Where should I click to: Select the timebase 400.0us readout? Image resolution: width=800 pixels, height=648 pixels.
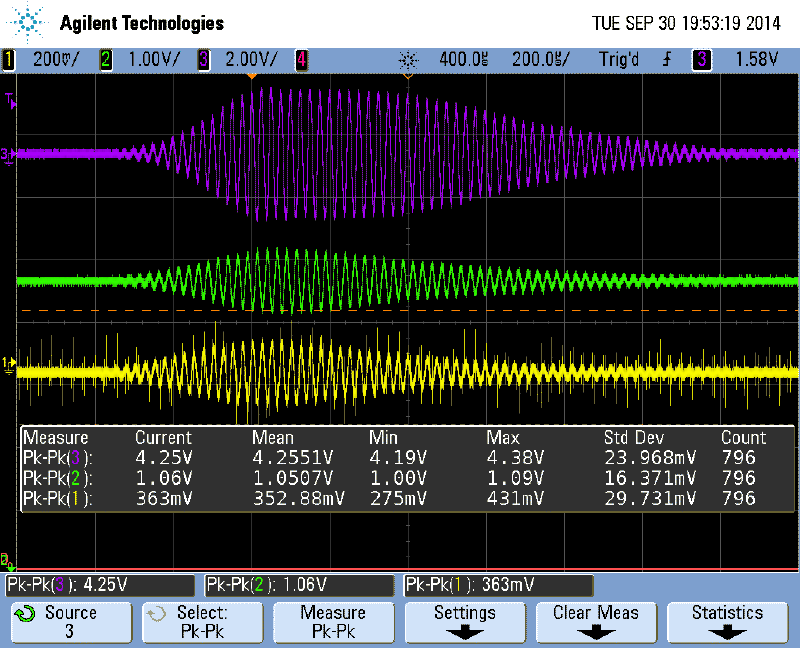462,59
